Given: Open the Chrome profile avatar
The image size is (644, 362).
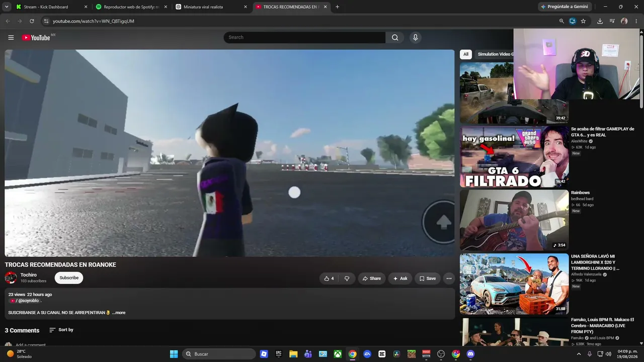Looking at the screenshot, I should pyautogui.click(x=624, y=21).
